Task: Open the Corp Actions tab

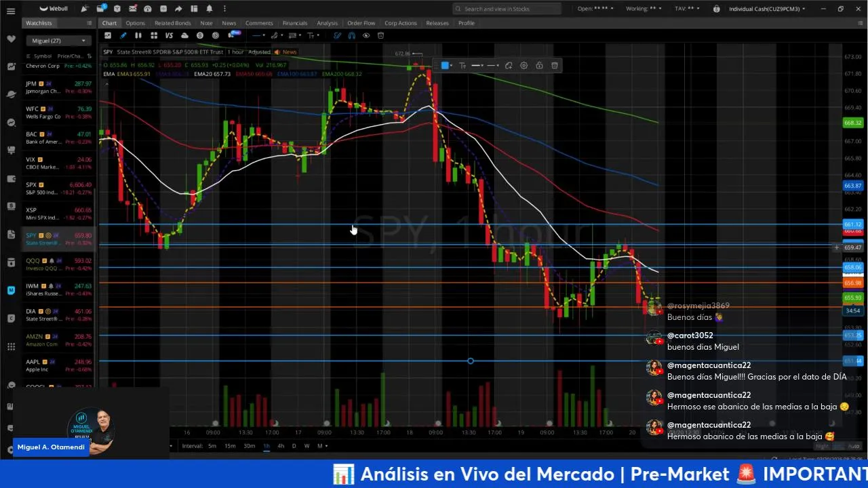Action: 401,23
